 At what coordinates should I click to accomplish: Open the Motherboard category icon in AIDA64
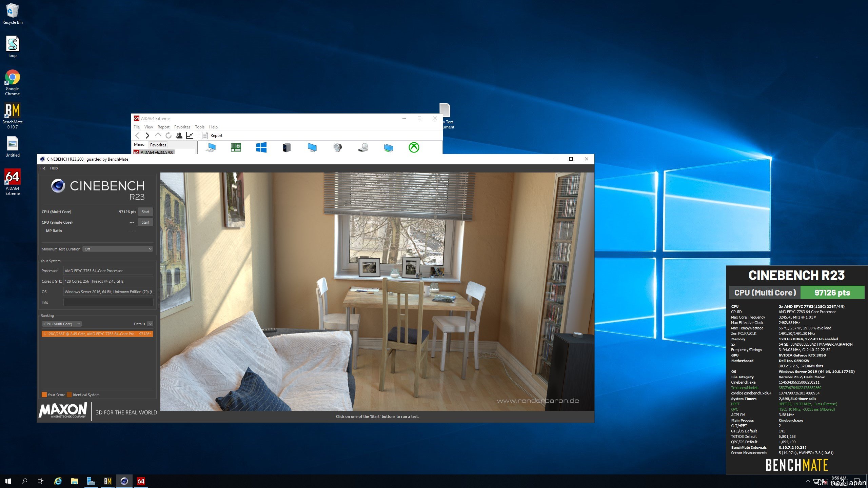(236, 147)
